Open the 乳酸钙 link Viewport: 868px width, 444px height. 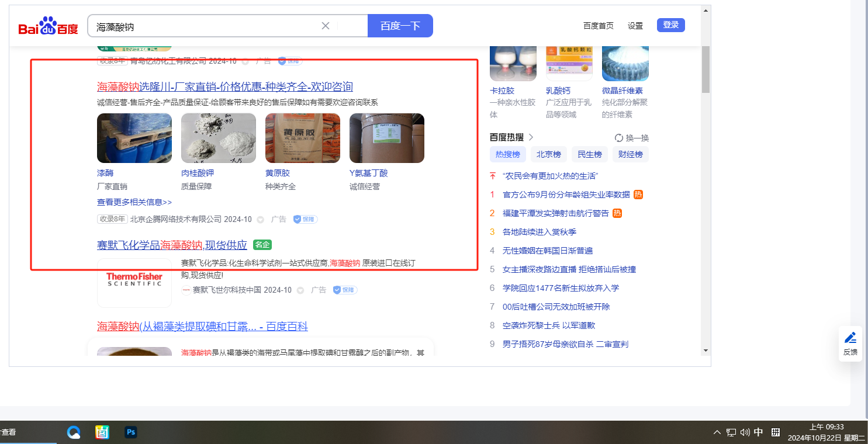(x=558, y=91)
